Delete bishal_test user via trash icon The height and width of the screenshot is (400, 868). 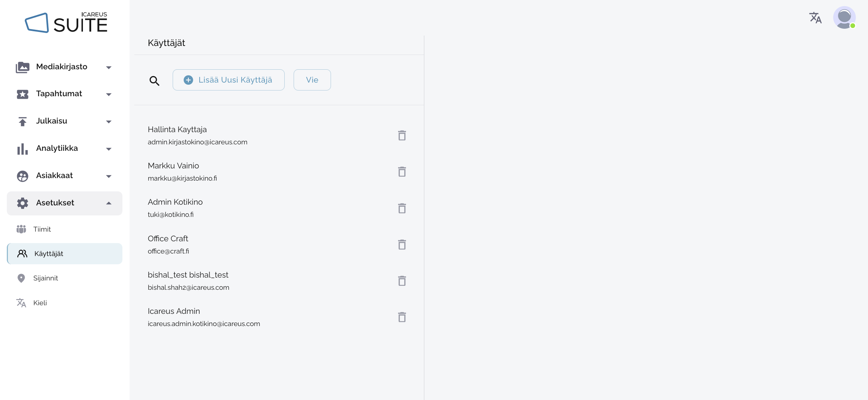[402, 281]
